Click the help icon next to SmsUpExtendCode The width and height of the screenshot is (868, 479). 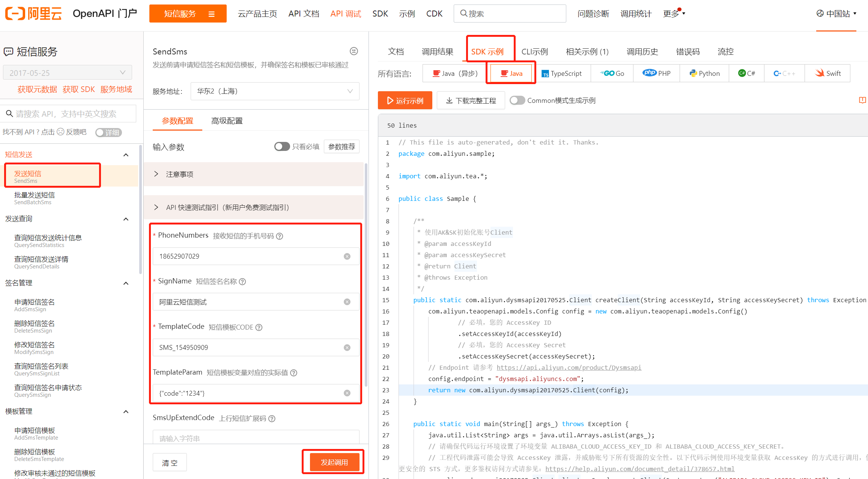coord(272,419)
